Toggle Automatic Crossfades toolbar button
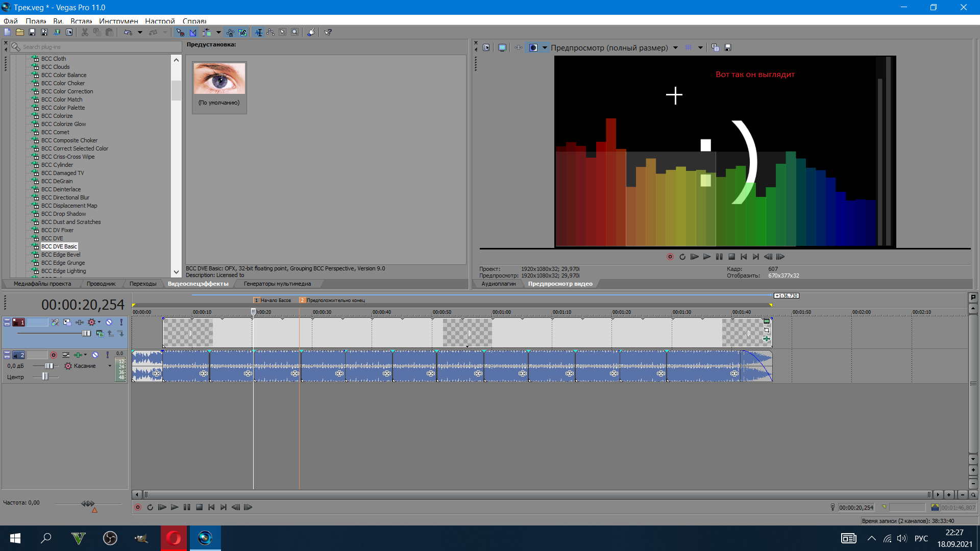This screenshot has width=980, height=551. [x=193, y=32]
